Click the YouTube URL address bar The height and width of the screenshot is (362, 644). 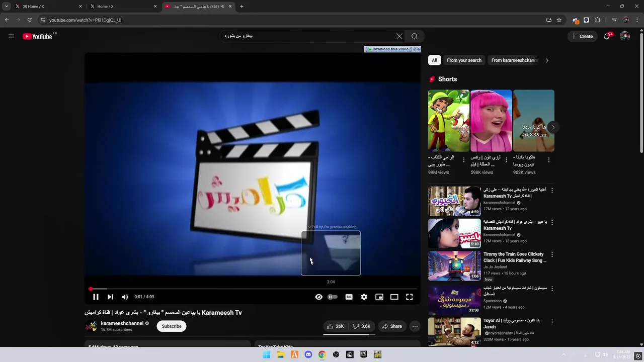pos(292,20)
